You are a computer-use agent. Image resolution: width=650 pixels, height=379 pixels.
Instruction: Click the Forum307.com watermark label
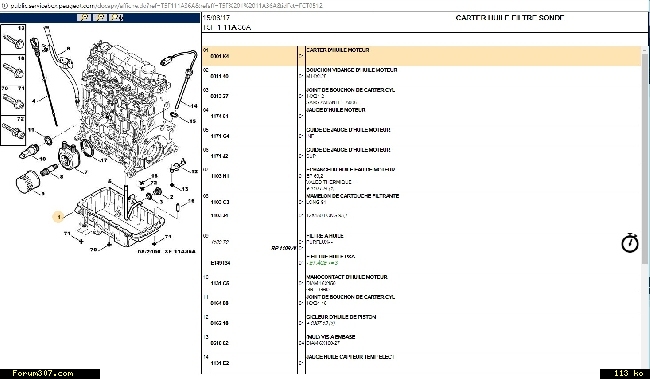pyautogui.click(x=43, y=374)
